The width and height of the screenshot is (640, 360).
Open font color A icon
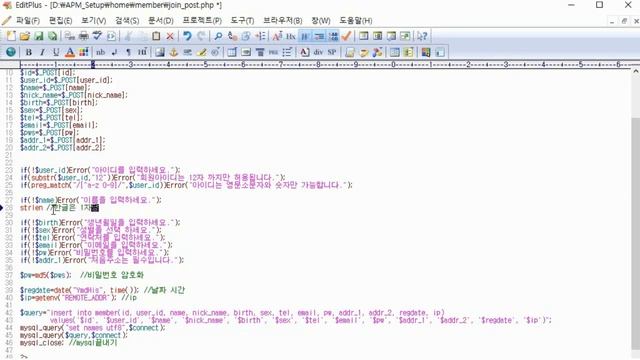point(70,52)
